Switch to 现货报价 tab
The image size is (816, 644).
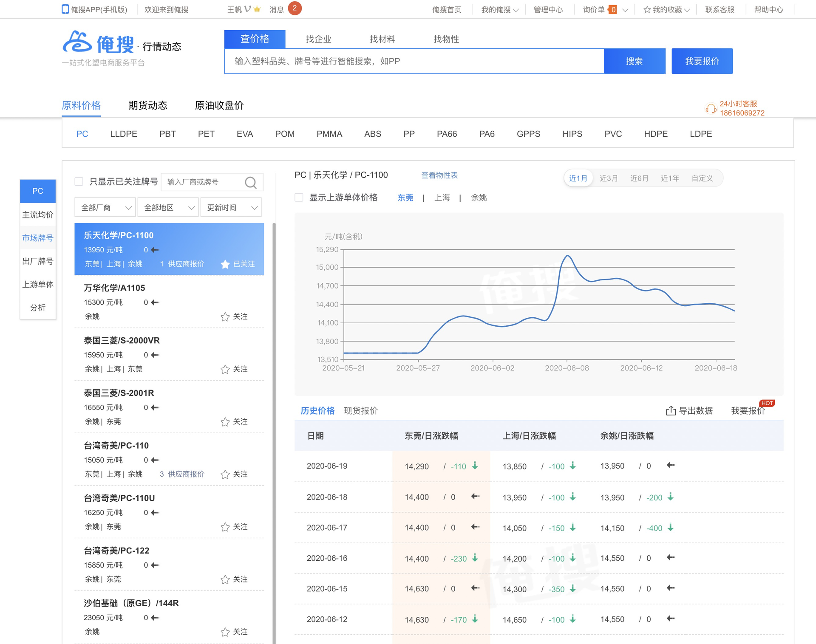[360, 411]
